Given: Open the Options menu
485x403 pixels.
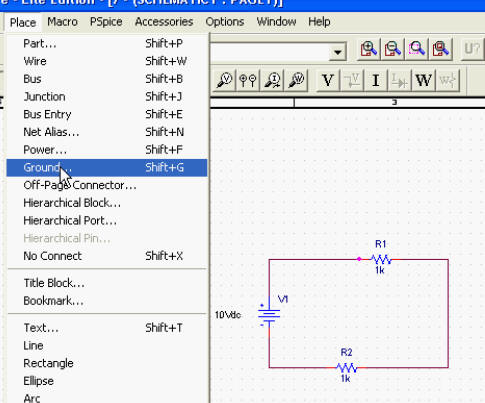Looking at the screenshot, I should point(225,22).
